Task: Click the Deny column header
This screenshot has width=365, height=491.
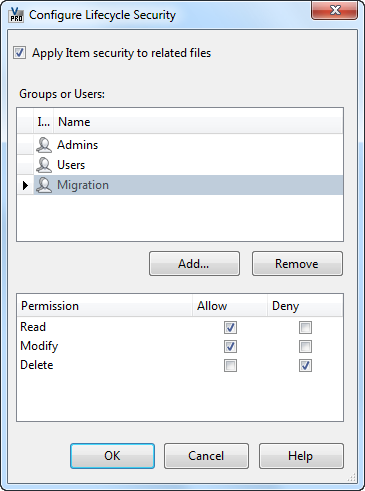Action: (305, 306)
